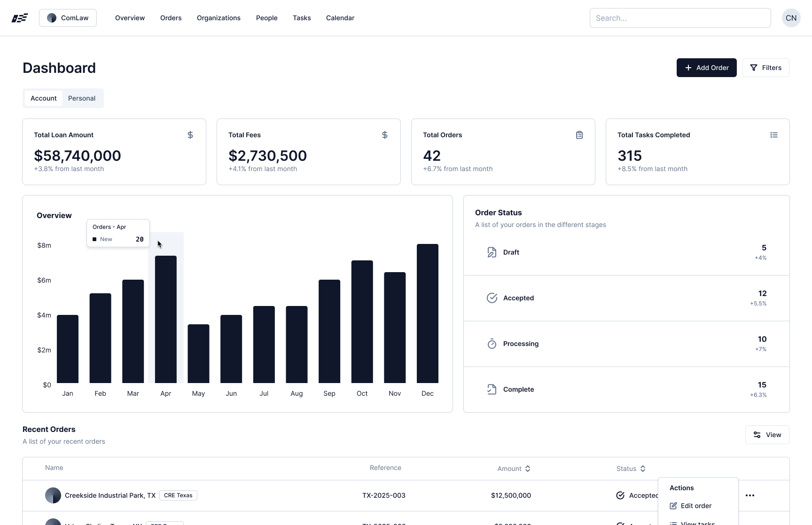
Task: Click the Complete document icon
Action: pos(491,389)
